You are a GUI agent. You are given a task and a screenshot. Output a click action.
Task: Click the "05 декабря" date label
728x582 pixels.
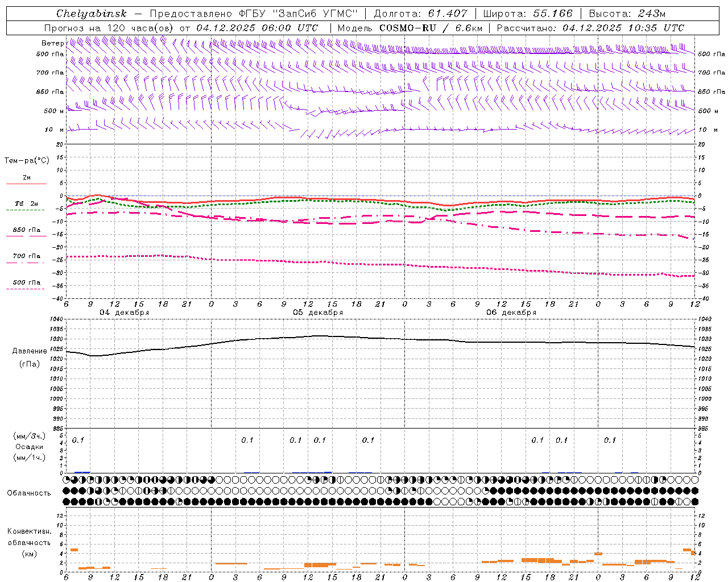tap(318, 313)
